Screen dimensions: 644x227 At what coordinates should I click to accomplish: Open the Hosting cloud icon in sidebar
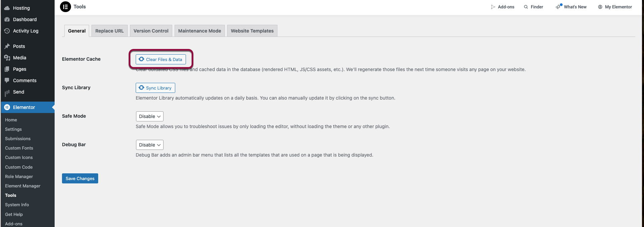point(7,8)
